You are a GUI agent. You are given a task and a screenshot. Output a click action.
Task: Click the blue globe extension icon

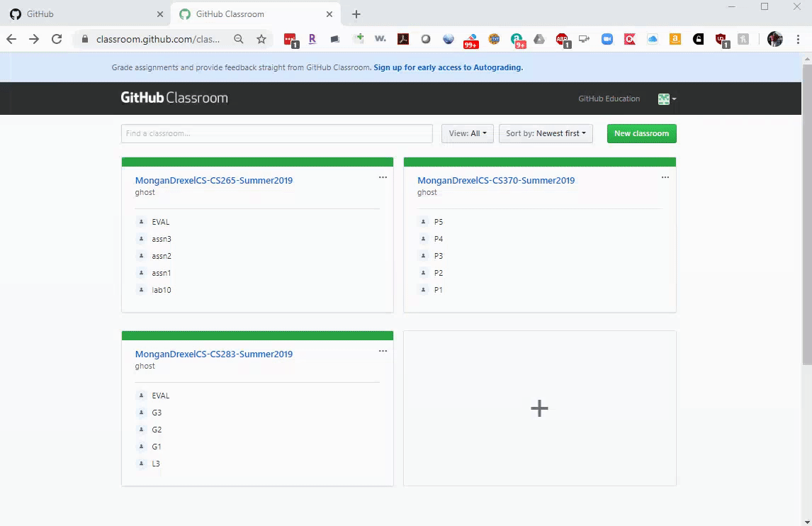point(449,39)
